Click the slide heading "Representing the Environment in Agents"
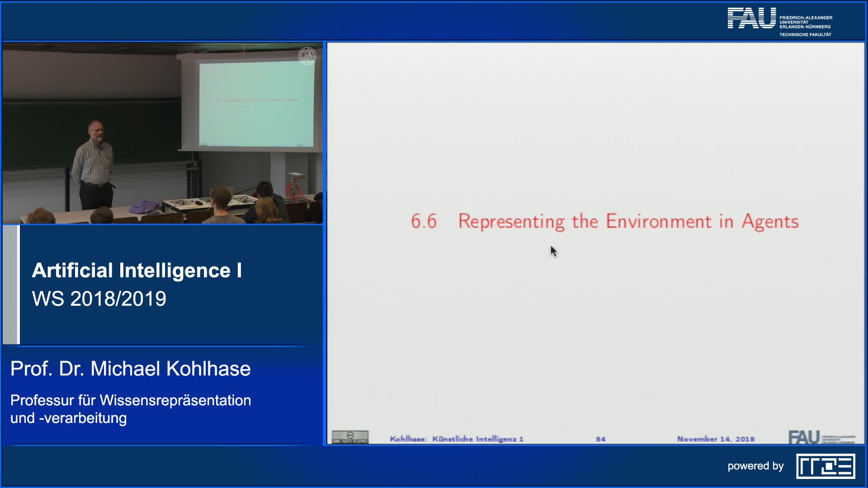This screenshot has height=488, width=868. pos(628,221)
